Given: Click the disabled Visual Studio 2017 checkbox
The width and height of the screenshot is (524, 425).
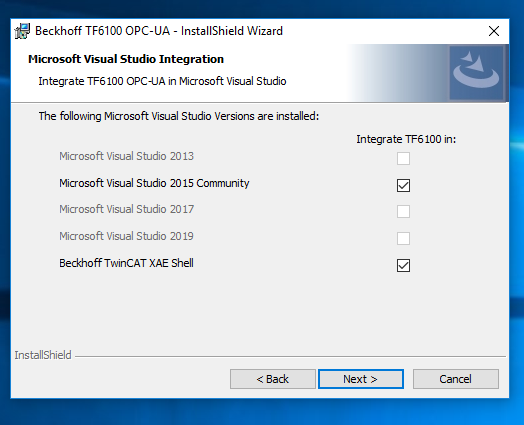Looking at the screenshot, I should 403,211.
